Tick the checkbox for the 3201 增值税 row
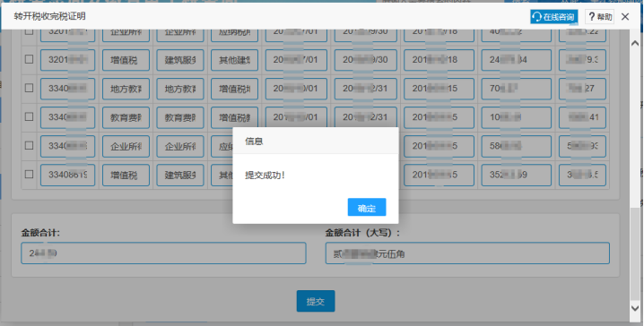The height and width of the screenshot is (326, 644). pyautogui.click(x=29, y=59)
